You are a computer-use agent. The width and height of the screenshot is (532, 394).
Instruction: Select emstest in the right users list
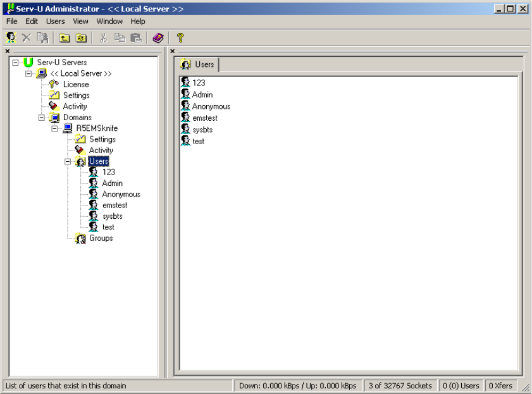pyautogui.click(x=205, y=118)
